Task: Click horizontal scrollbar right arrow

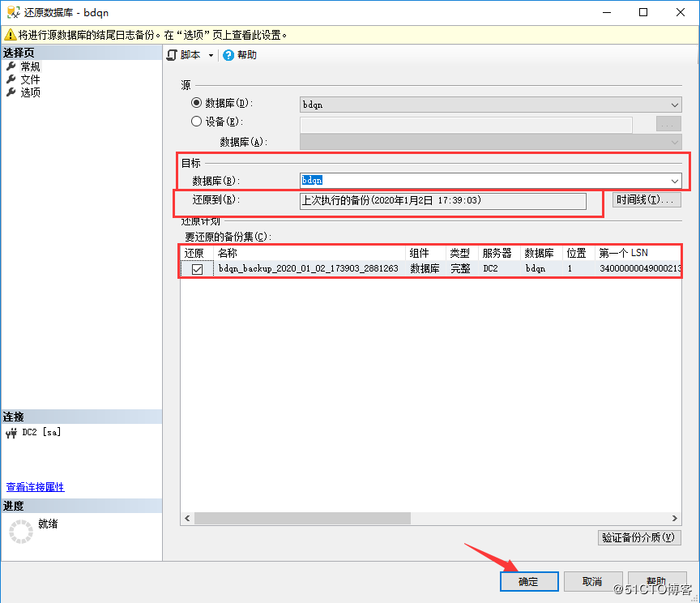Action: coord(675,518)
